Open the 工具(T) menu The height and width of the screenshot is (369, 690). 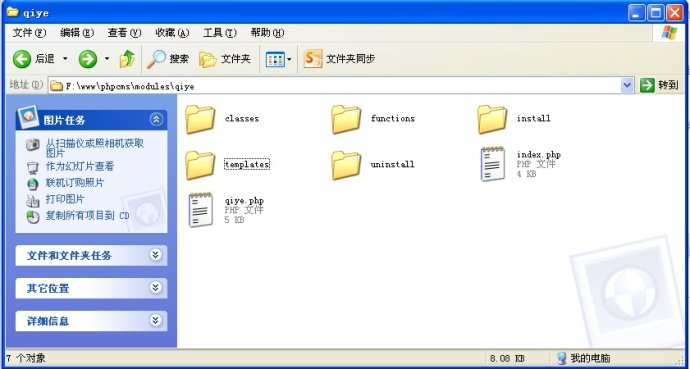tap(220, 33)
